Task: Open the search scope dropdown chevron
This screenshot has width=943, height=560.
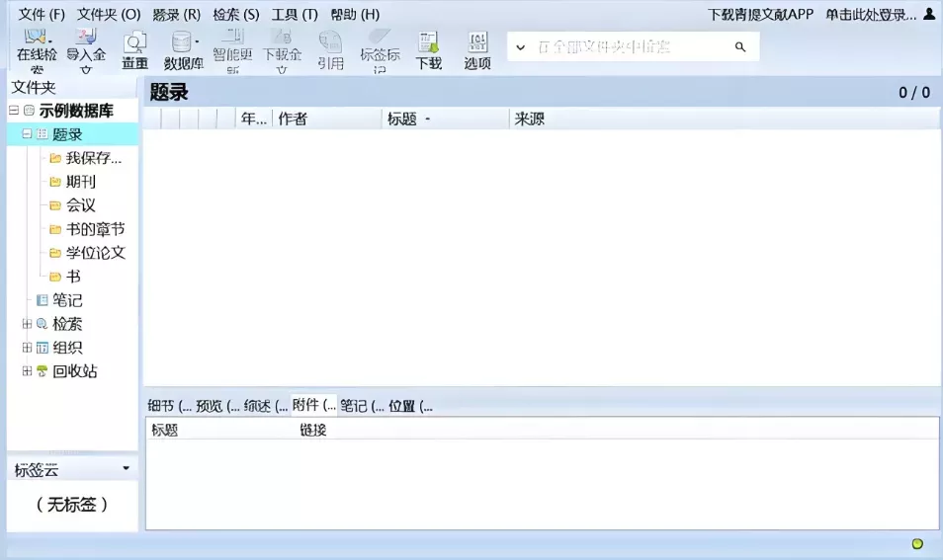Action: (x=521, y=47)
